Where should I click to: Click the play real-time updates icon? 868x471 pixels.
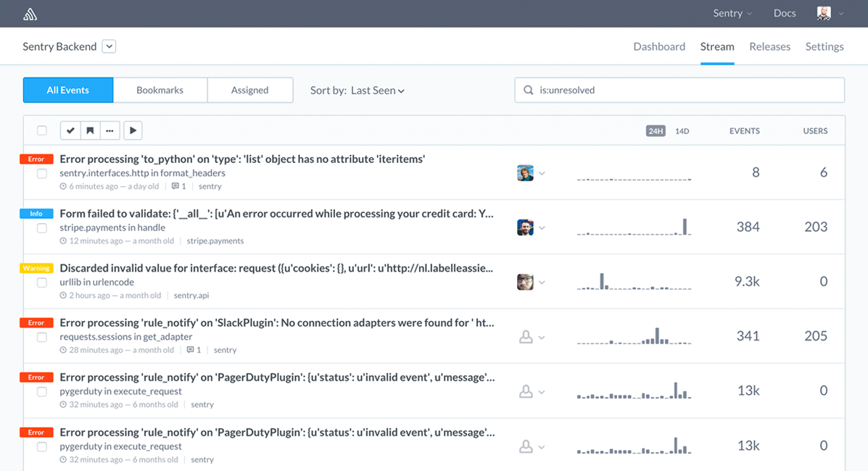point(133,130)
